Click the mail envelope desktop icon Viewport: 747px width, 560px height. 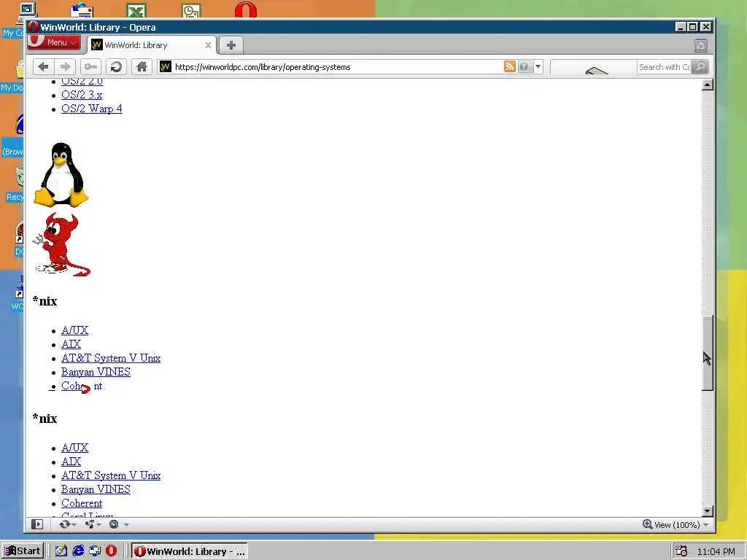pyautogui.click(x=82, y=10)
